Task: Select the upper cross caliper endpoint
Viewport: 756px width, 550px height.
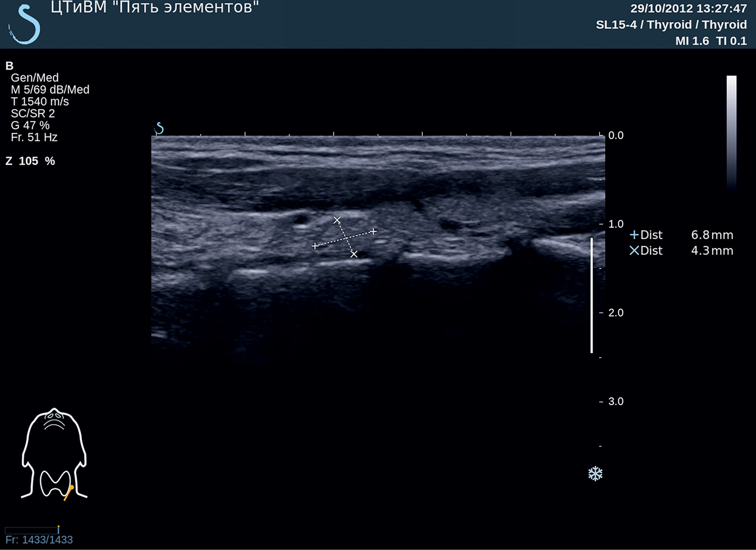Action: [337, 220]
